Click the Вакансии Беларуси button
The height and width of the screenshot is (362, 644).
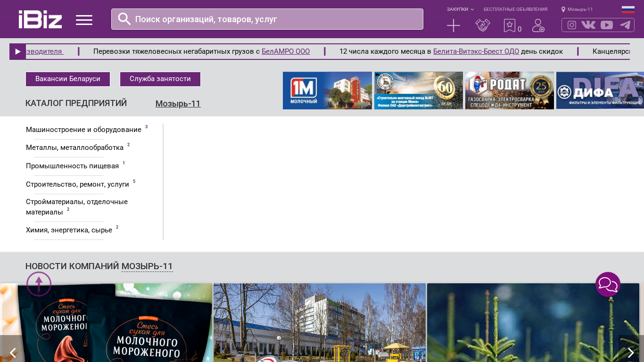coord(68,79)
